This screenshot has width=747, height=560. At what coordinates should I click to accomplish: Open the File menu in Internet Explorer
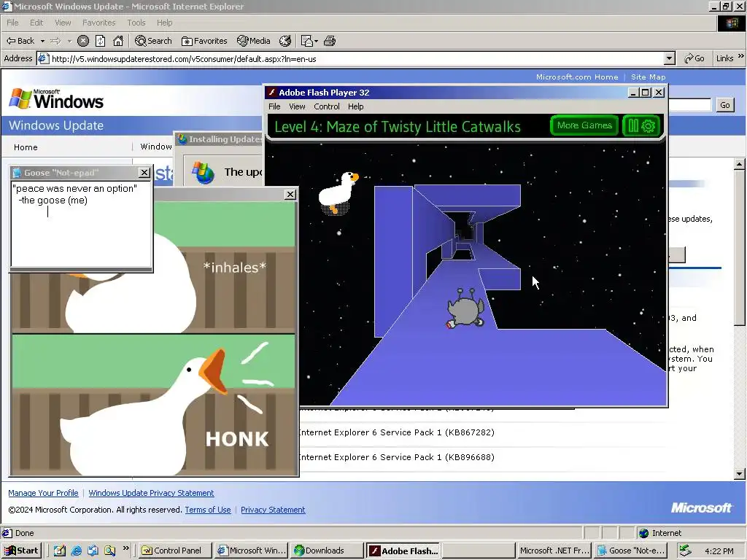click(12, 23)
